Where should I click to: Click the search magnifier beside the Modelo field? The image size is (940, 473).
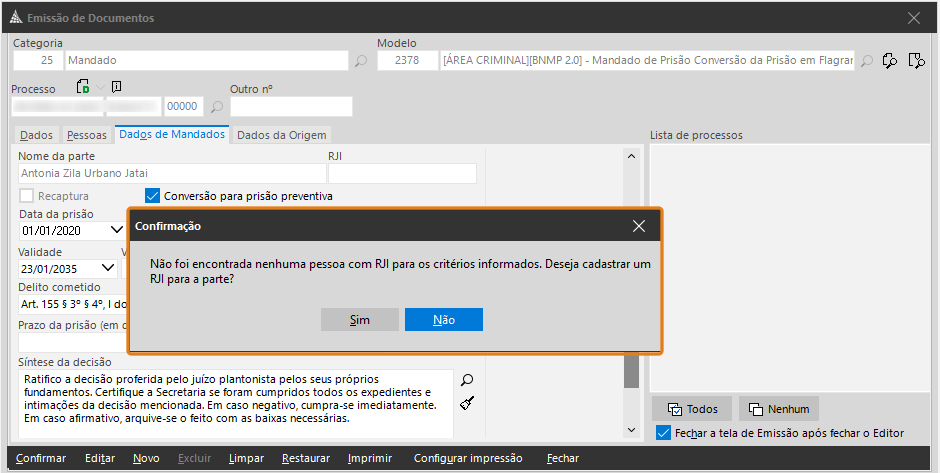pos(867,61)
